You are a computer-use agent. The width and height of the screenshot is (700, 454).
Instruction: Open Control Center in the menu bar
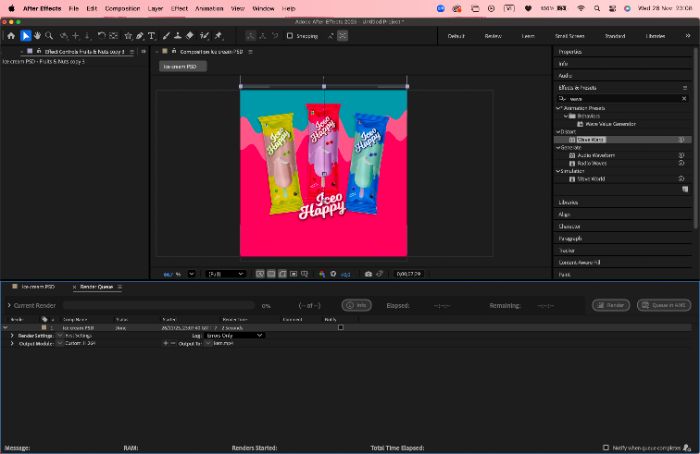pos(612,8)
